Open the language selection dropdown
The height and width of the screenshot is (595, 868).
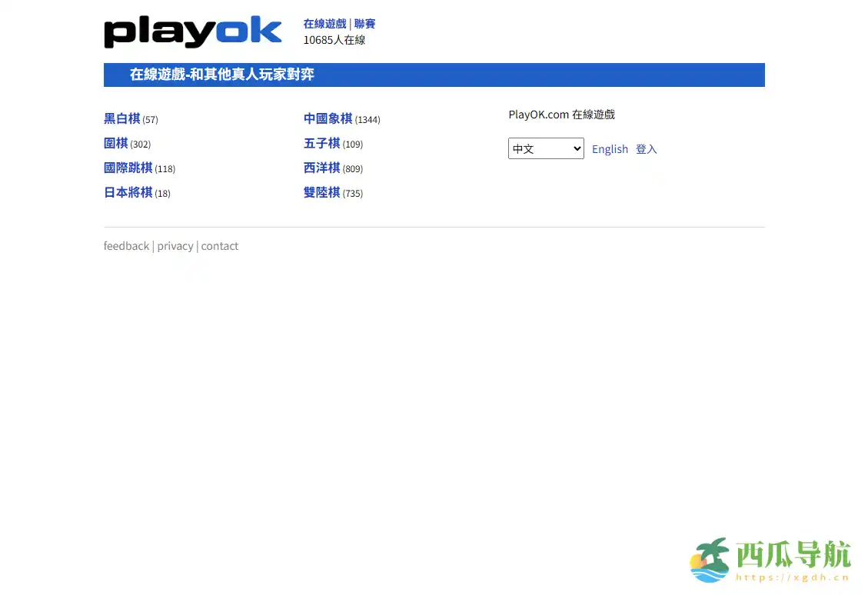pyautogui.click(x=546, y=148)
